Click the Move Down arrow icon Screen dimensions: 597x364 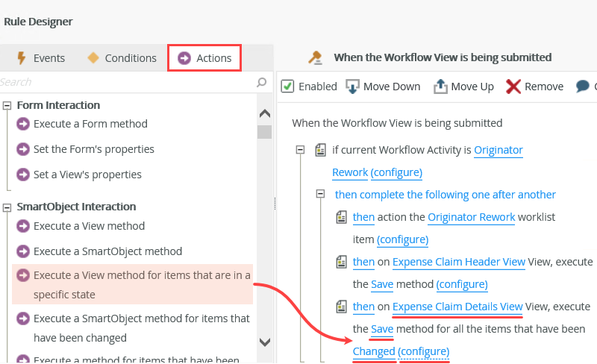(353, 87)
